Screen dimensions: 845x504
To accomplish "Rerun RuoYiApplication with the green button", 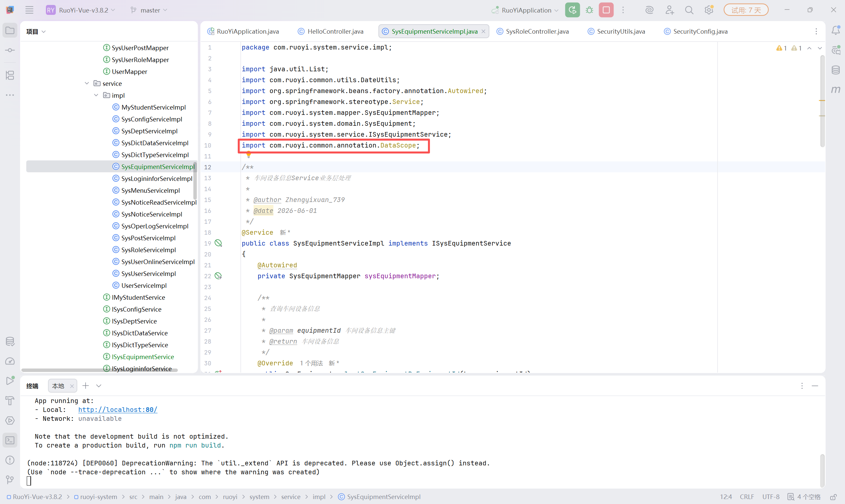I will pos(572,10).
